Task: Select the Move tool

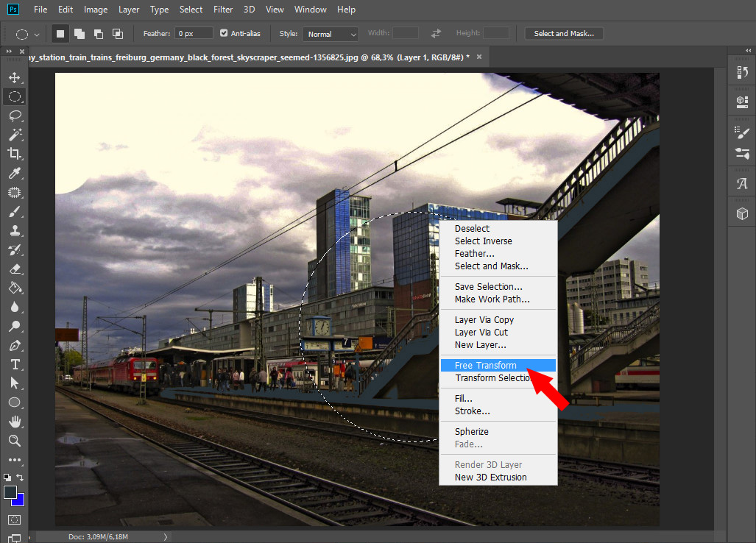Action: tap(14, 77)
